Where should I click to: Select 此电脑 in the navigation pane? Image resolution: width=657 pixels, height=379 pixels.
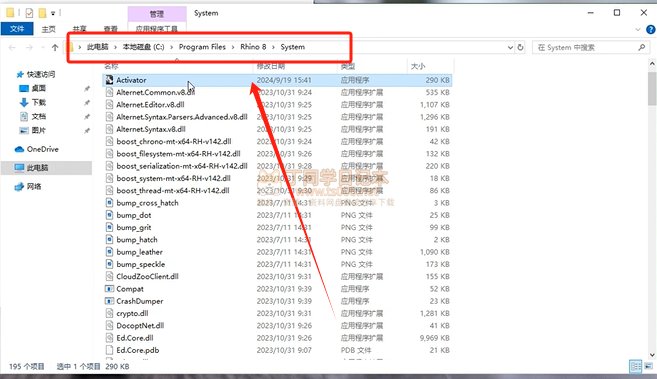(x=37, y=168)
